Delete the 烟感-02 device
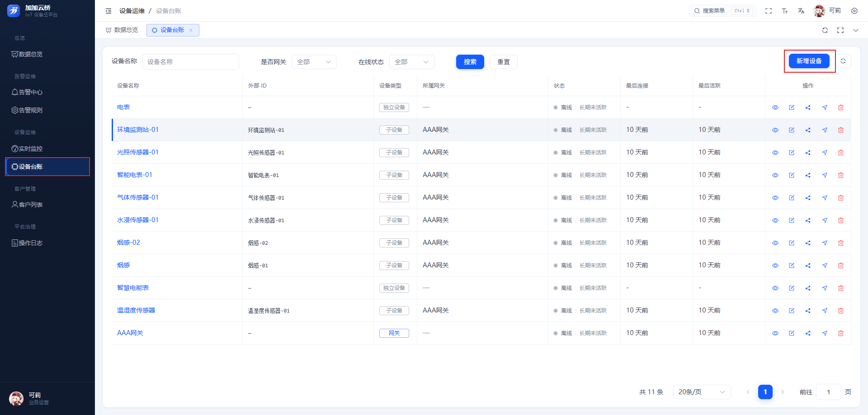Screen dimensions: 868x415 [x=841, y=243]
